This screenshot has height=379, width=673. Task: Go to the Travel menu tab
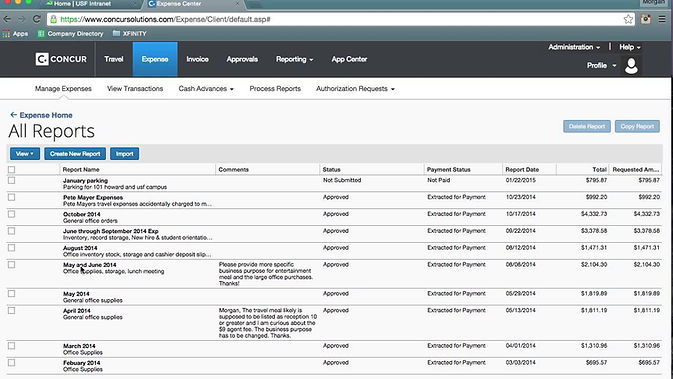114,59
